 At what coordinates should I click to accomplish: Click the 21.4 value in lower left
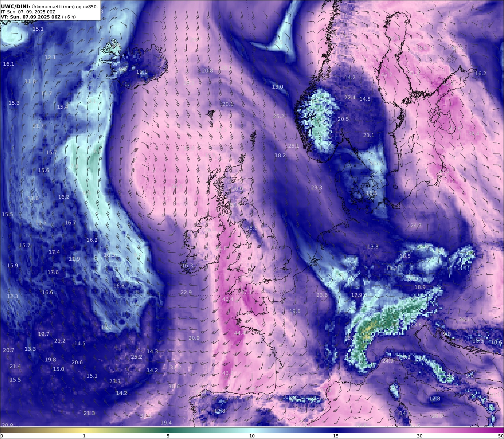15,366
